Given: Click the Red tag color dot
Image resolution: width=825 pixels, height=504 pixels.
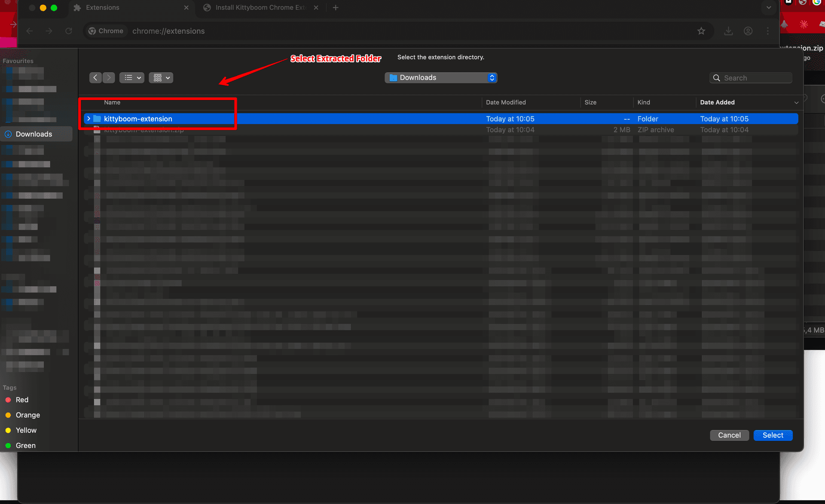Looking at the screenshot, I should coord(9,399).
